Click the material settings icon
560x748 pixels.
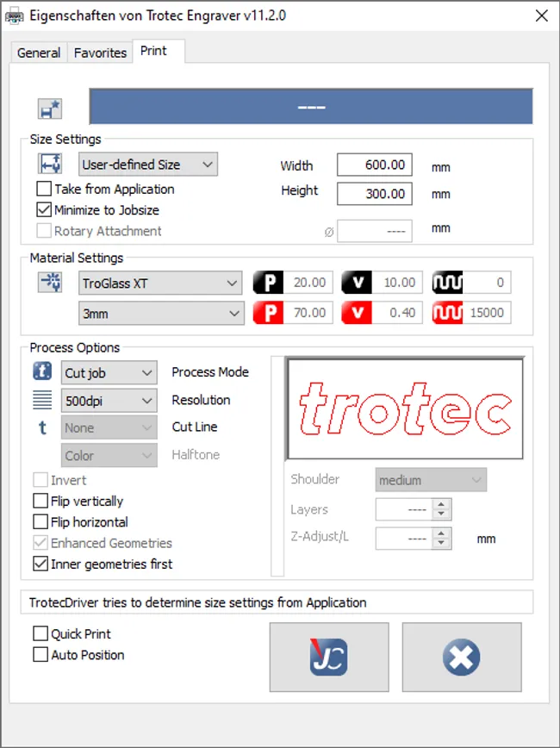[49, 283]
